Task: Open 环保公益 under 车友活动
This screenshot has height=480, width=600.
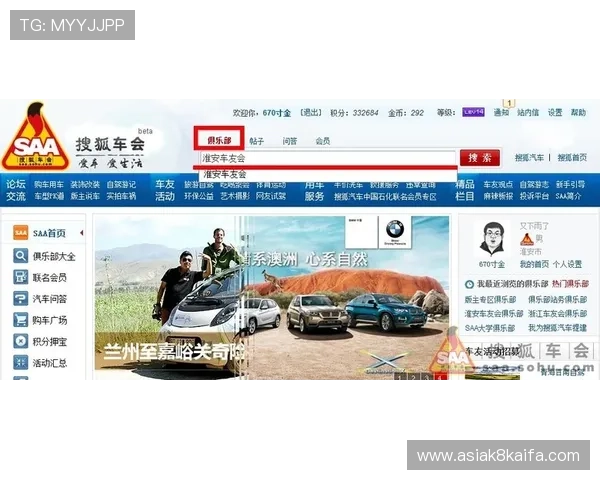Action: [199, 196]
